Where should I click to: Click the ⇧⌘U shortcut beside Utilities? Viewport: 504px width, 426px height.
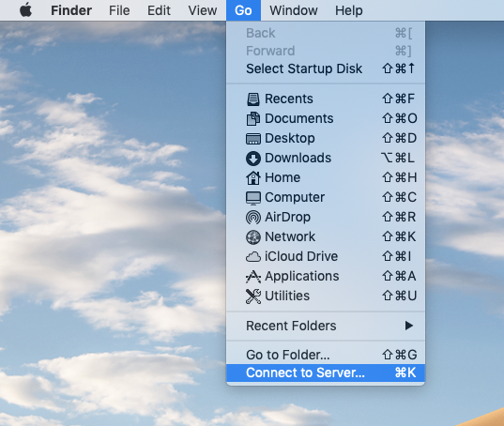click(x=399, y=296)
